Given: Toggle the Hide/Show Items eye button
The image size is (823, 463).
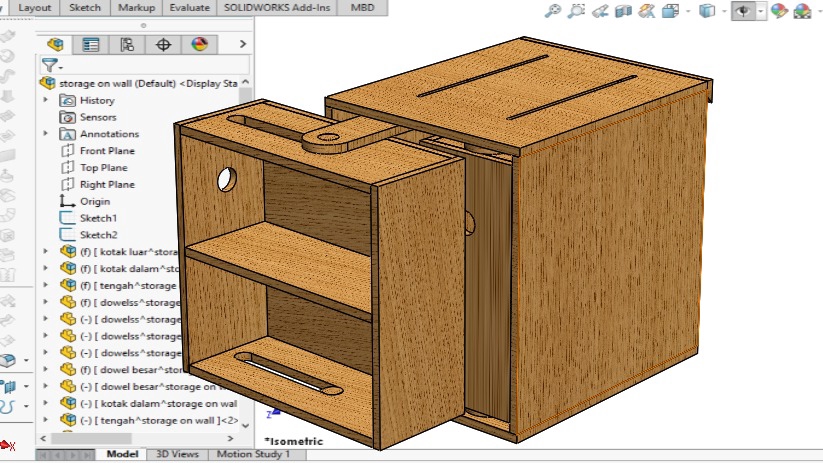Looking at the screenshot, I should 743,11.
